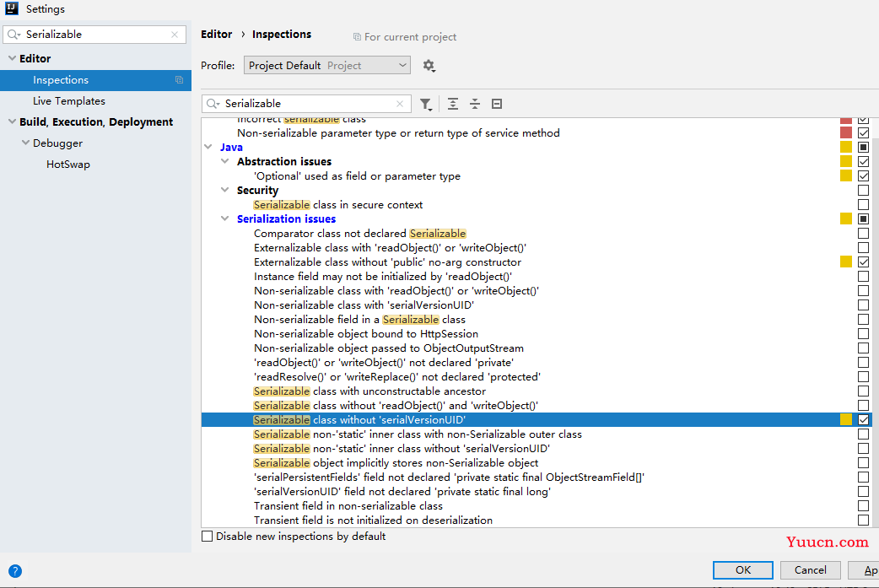Open the filter inspections funnel icon
Screen dimensions: 879x588
[x=426, y=104]
